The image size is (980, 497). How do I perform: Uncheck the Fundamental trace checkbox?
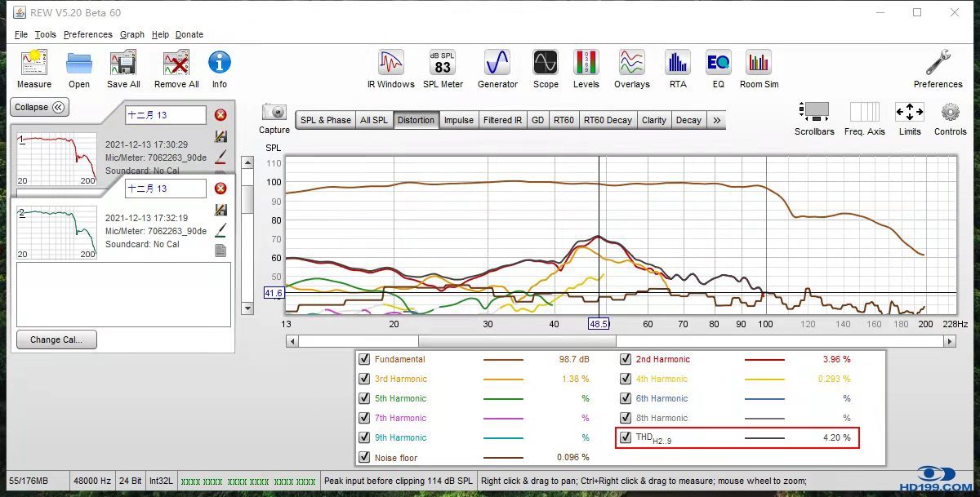coord(364,359)
